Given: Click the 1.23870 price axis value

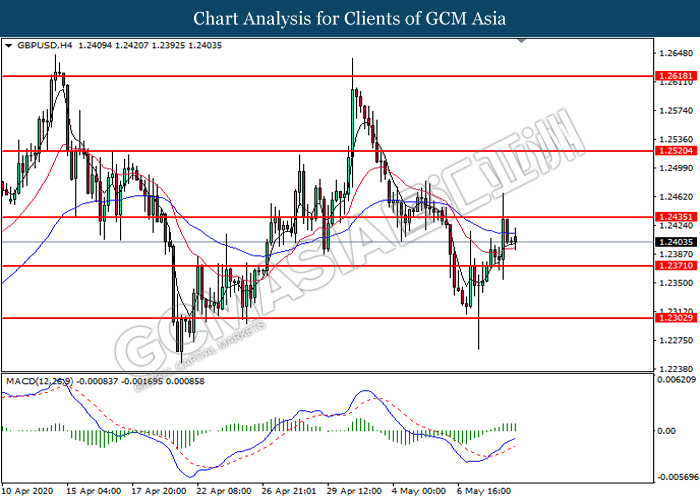Looking at the screenshot, I should [x=676, y=254].
